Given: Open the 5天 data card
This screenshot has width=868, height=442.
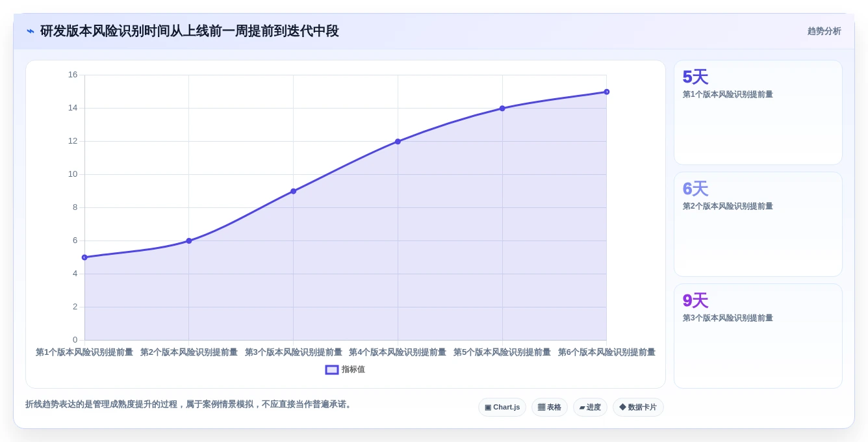Looking at the screenshot, I should pos(758,112).
